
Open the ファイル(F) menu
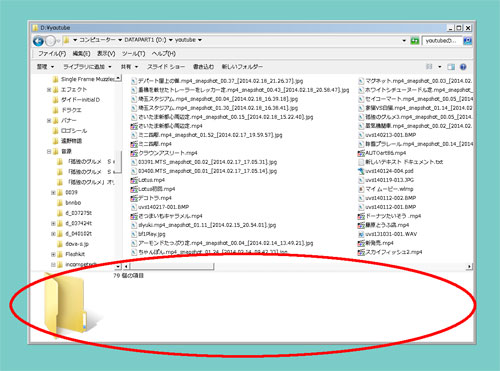[x=52, y=53]
